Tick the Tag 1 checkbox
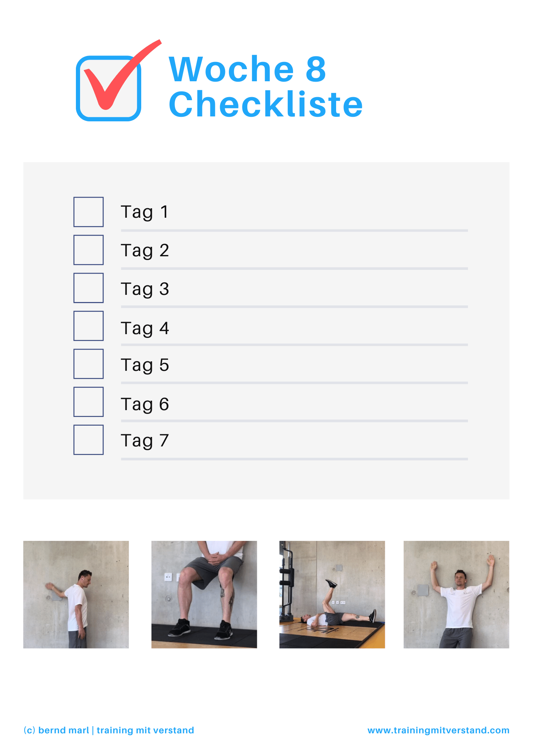 [88, 212]
